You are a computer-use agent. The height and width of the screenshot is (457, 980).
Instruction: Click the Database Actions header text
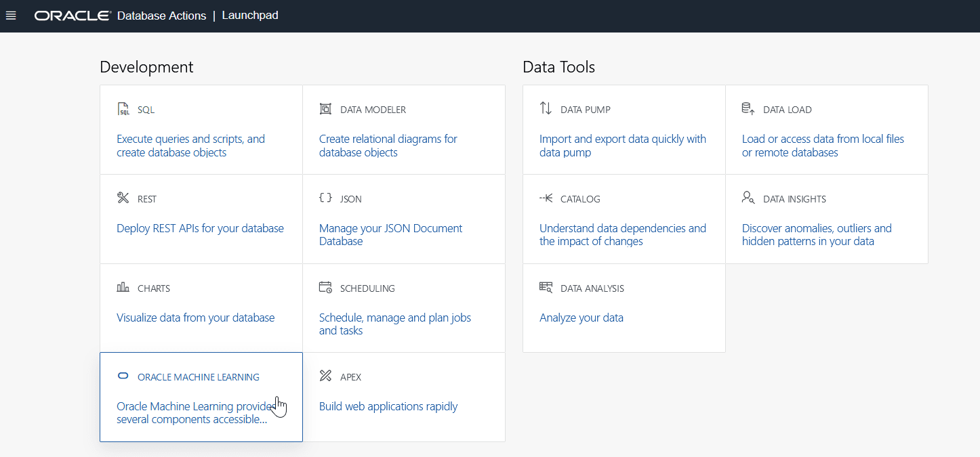coord(161,16)
